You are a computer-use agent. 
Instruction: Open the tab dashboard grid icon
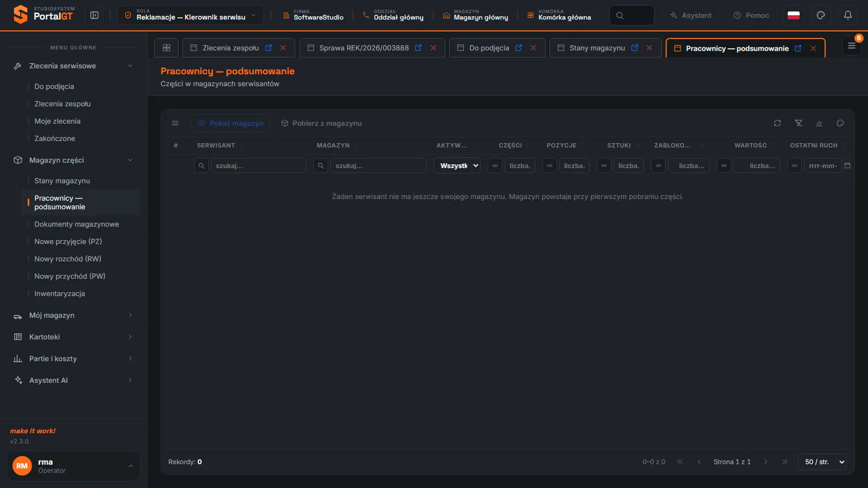click(x=167, y=48)
